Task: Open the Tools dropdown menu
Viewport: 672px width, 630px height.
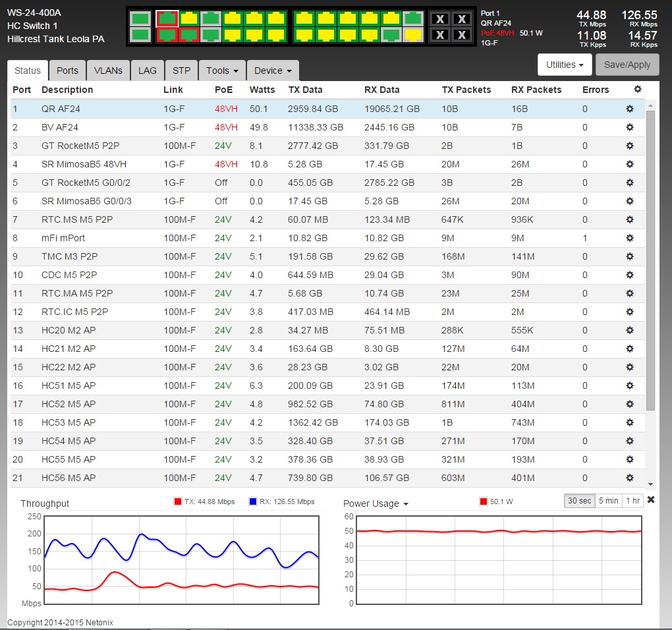Action: pyautogui.click(x=221, y=70)
